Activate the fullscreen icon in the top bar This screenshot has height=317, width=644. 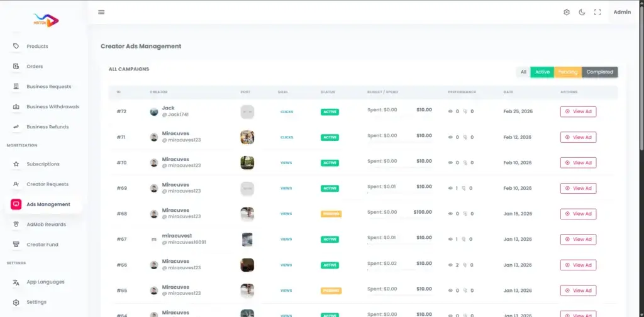click(x=597, y=13)
